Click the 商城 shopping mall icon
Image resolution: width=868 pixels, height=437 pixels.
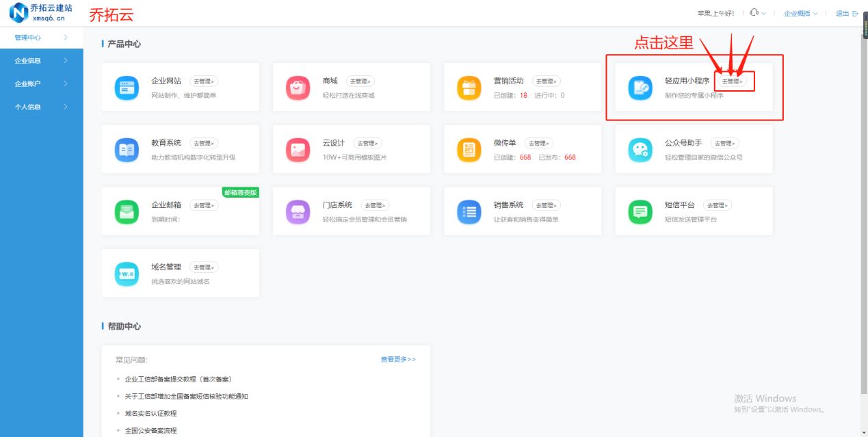click(297, 87)
